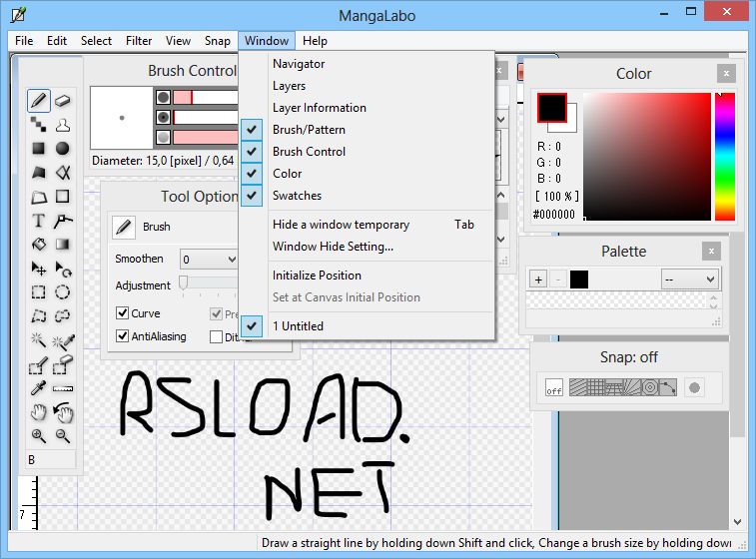Select the Eraser tool

click(62, 101)
